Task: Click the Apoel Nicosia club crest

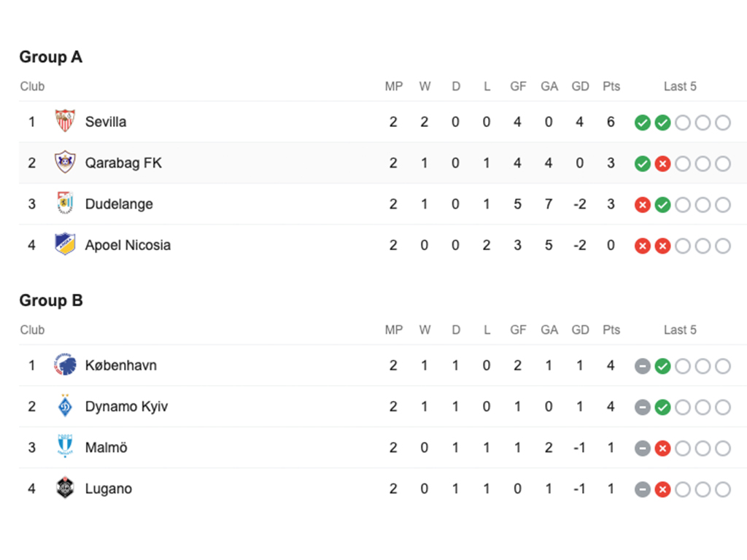Action: [65, 245]
